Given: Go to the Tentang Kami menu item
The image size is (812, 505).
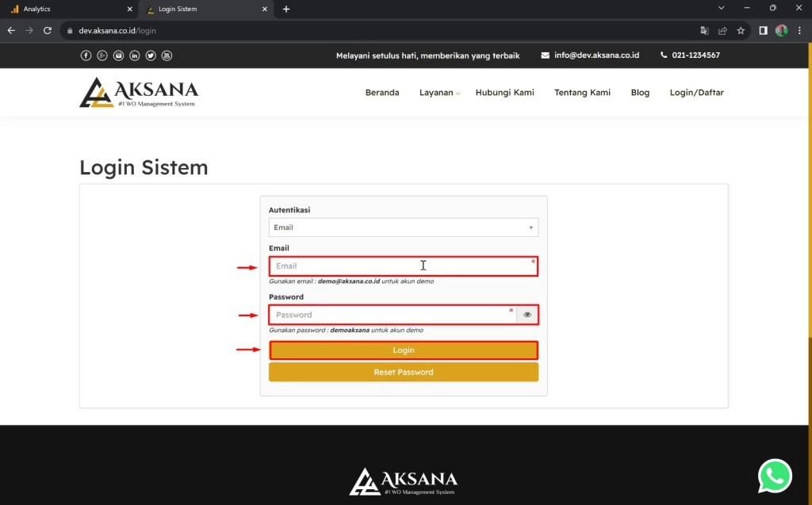Looking at the screenshot, I should pos(582,93).
